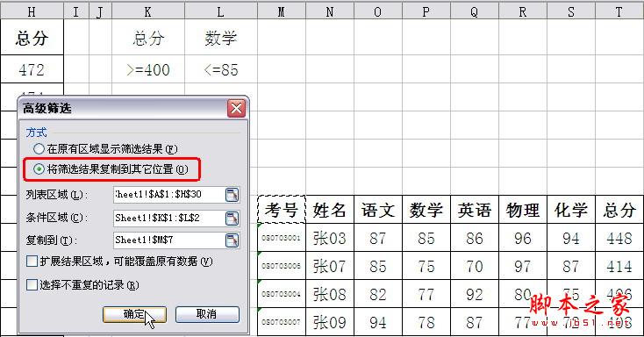
Task: Select column M header
Action: click(282, 12)
